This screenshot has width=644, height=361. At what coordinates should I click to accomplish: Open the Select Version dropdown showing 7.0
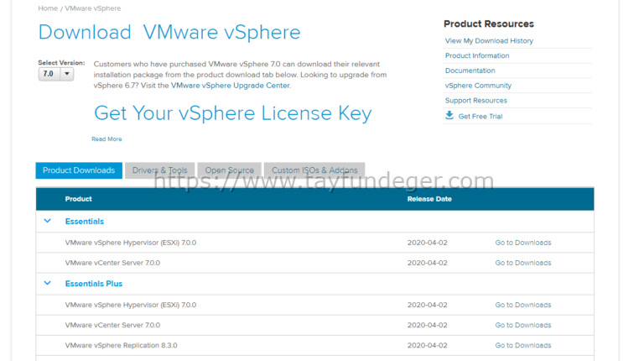coord(56,74)
